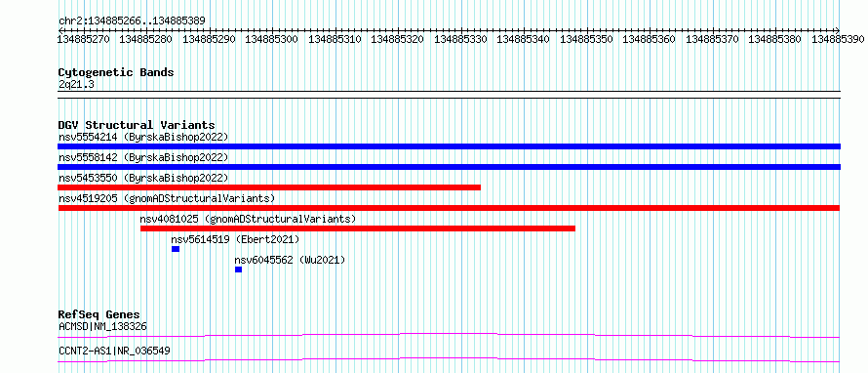The height and width of the screenshot is (373, 868).
Task: Click the chr2:134885266..134885389 region label
Action: [x=132, y=21]
